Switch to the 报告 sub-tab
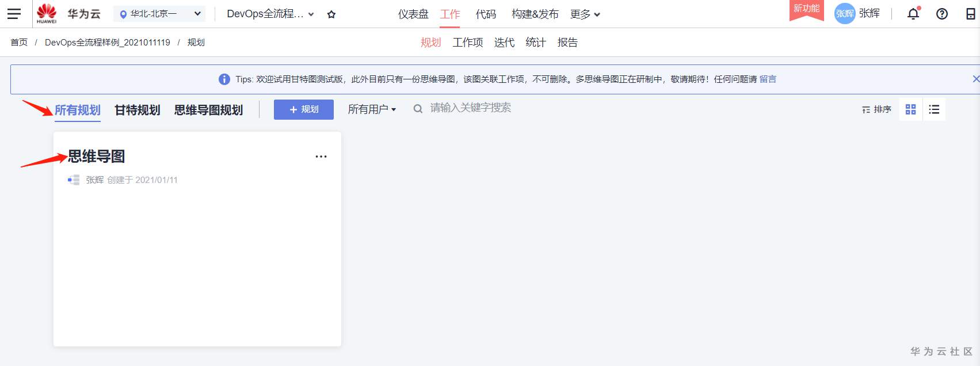980x366 pixels. coord(567,43)
